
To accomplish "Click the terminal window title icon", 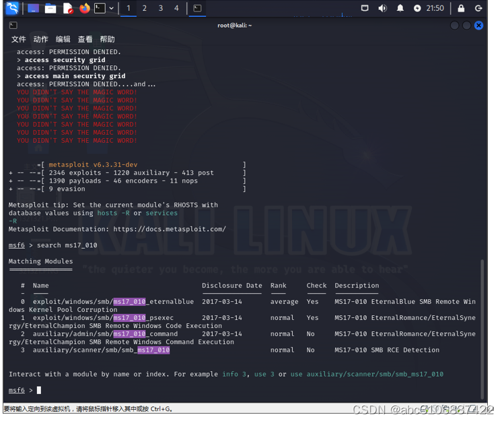I will tap(13, 26).
